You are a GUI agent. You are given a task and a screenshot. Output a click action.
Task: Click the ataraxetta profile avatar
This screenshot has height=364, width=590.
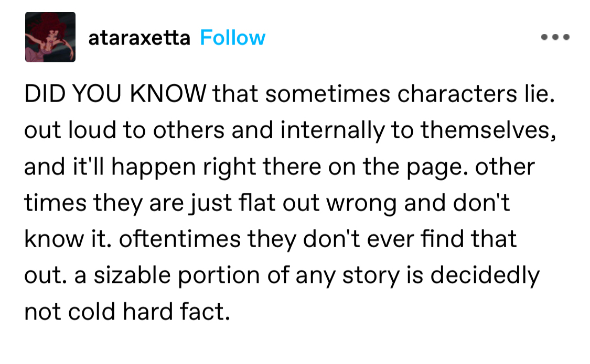point(50,37)
